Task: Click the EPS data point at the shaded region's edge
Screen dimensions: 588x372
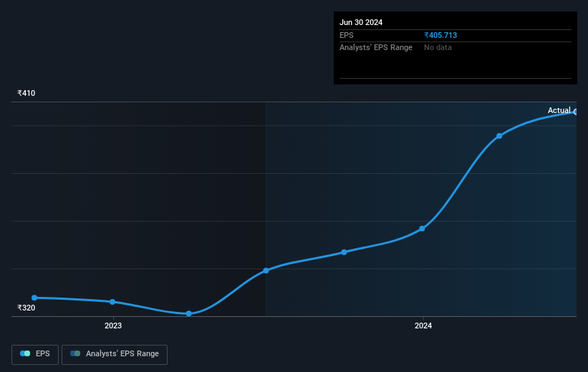Action: [266, 270]
